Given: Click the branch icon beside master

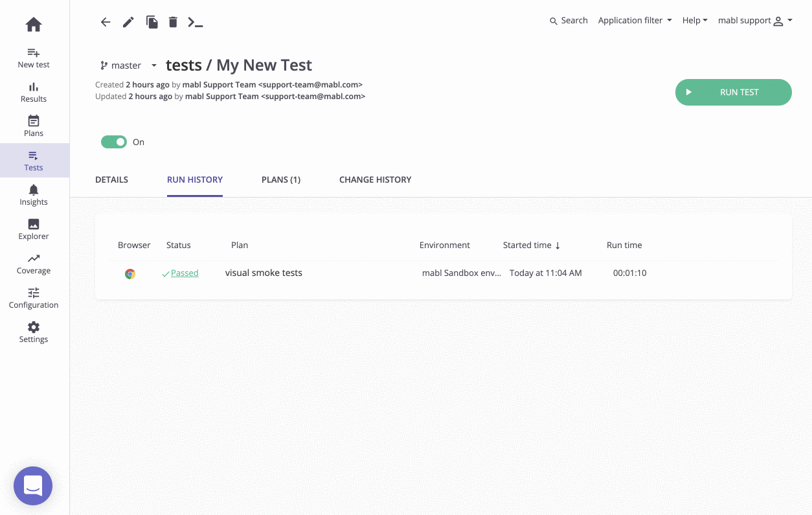Looking at the screenshot, I should click(104, 65).
